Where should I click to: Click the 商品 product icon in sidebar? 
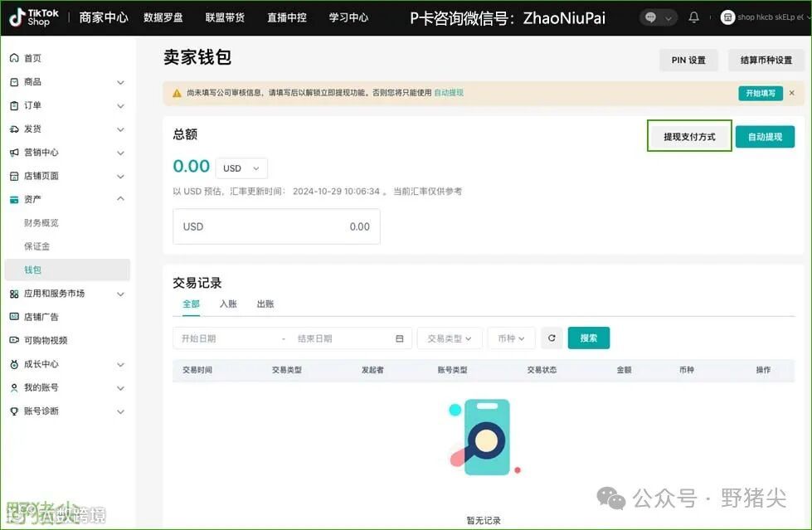point(14,82)
